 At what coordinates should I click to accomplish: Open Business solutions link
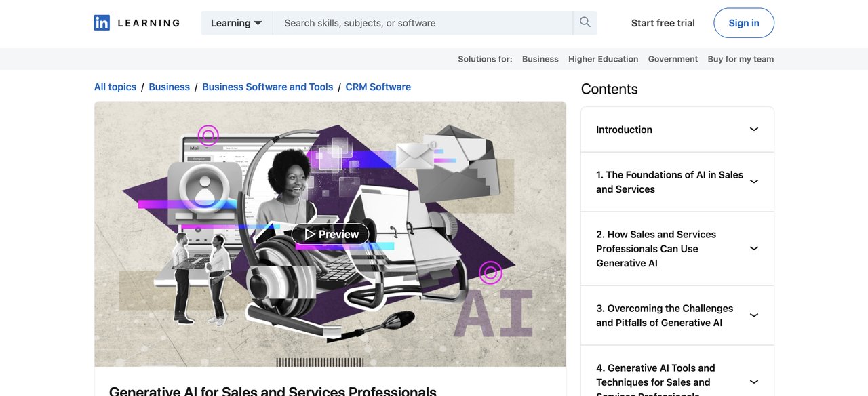coord(540,59)
